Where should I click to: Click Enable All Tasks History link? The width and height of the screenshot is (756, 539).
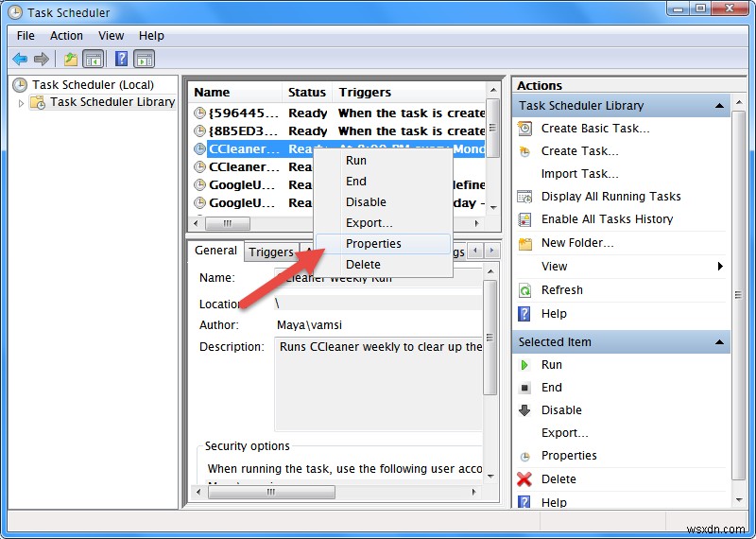(607, 219)
